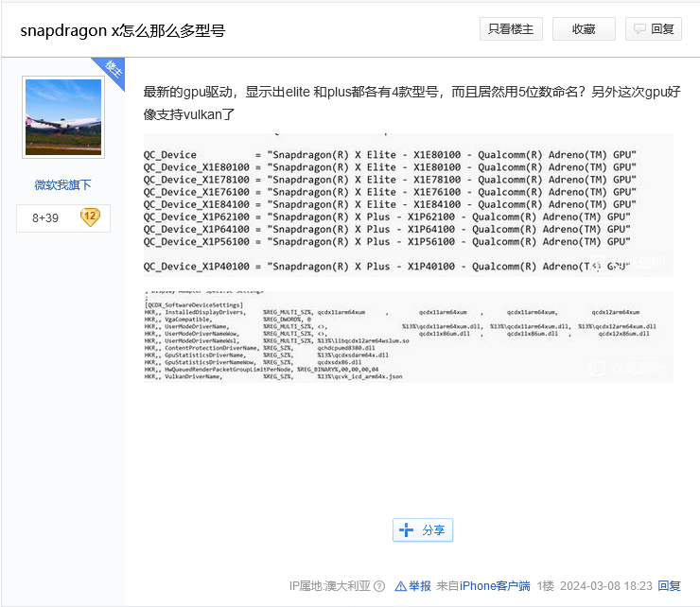Image resolution: width=700 pixels, height=607 pixels.
Task: Click the speech bubble 回复 button at top
Action: click(653, 29)
